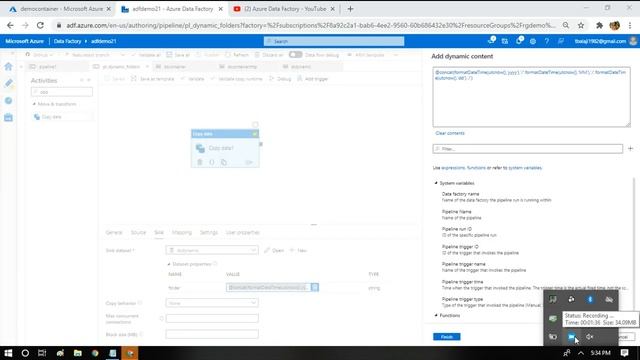Open the sink dataset with Open button
This screenshot has width=640, height=360.
click(274, 250)
